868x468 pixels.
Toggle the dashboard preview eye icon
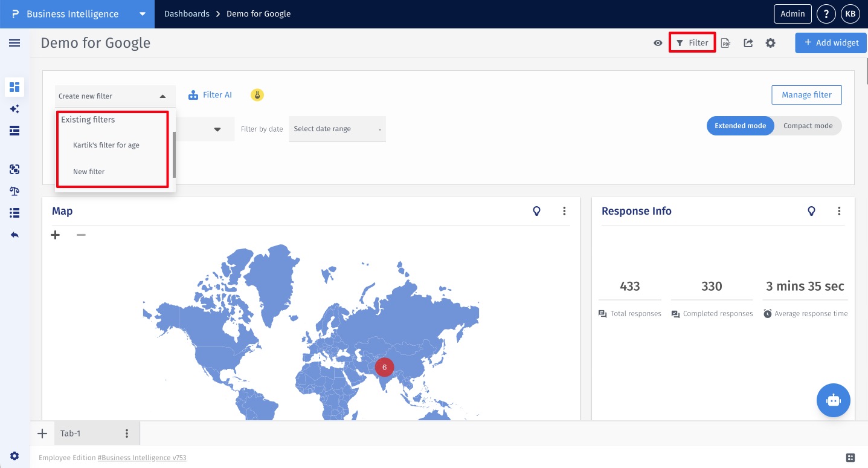658,43
